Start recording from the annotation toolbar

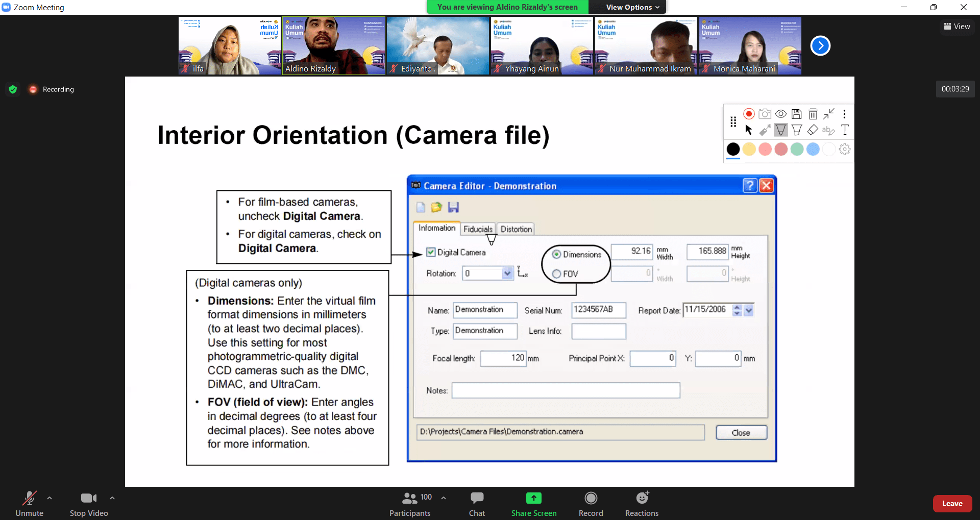coord(749,114)
